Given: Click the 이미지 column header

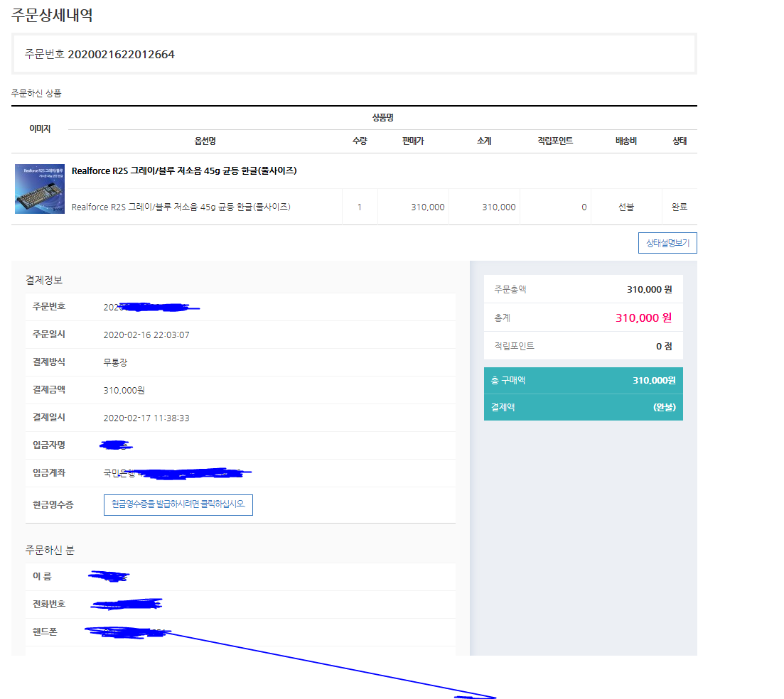Looking at the screenshot, I should pyautogui.click(x=40, y=129).
